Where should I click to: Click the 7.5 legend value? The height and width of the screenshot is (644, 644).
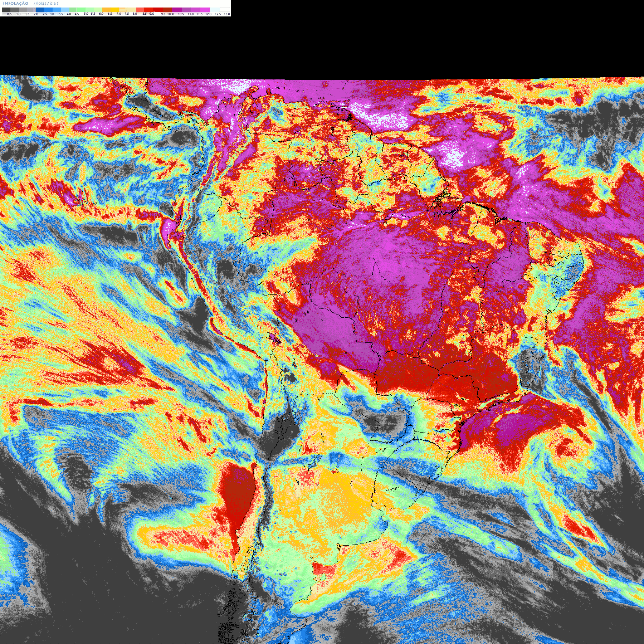coord(127,14)
